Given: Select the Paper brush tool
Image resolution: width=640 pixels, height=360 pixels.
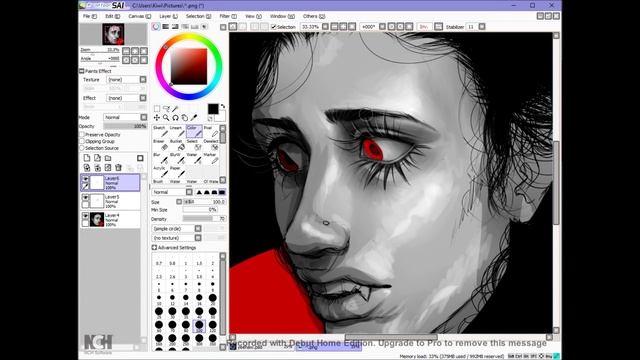Looking at the screenshot, I should 176,172.
